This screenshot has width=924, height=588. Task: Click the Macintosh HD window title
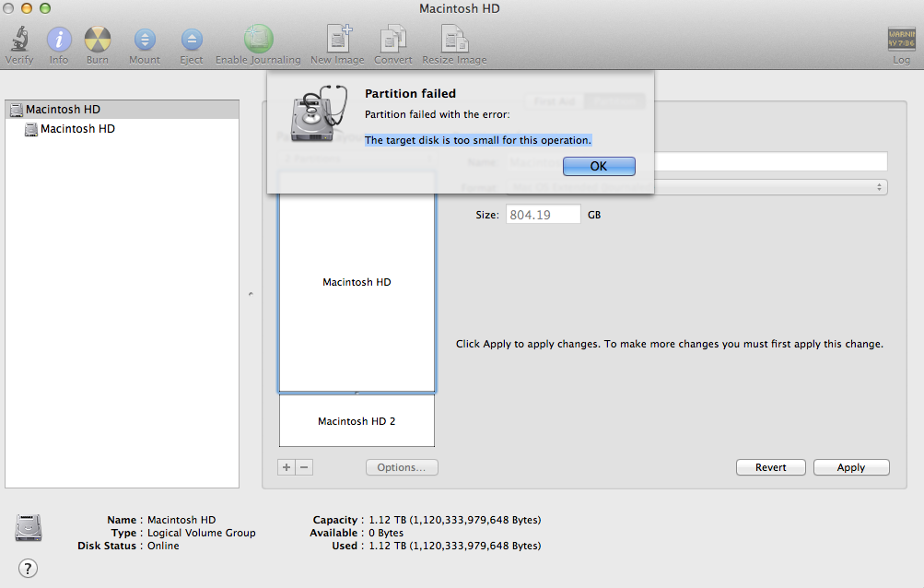(x=459, y=8)
